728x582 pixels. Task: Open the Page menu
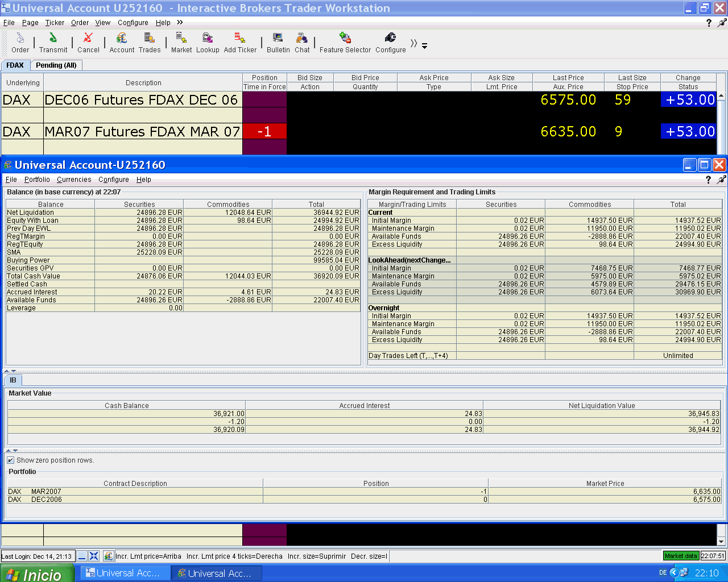(x=30, y=23)
